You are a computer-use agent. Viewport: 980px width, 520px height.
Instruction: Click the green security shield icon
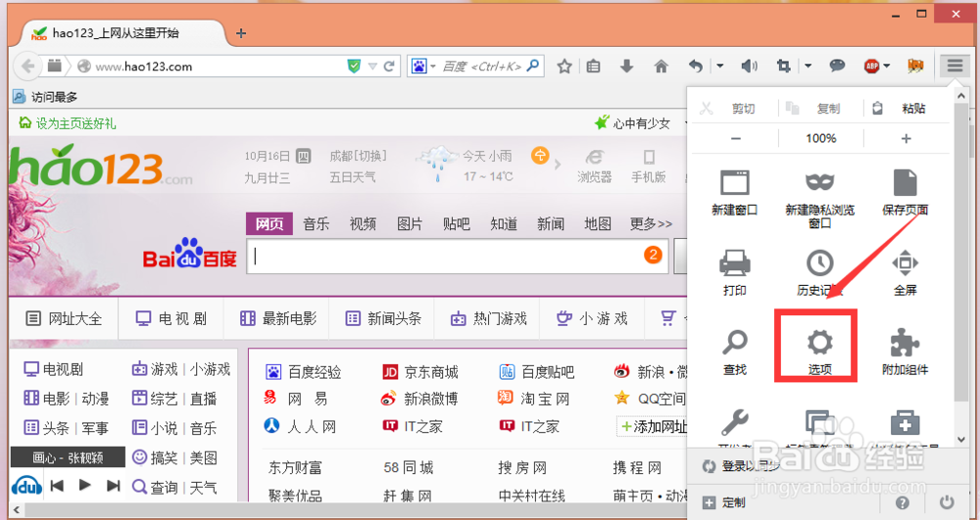click(x=354, y=66)
